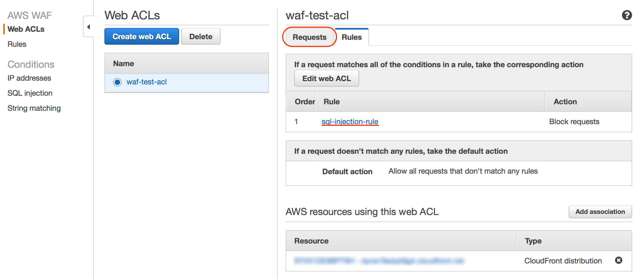644x279 pixels.
Task: Open the help question mark icon
Action: click(627, 15)
